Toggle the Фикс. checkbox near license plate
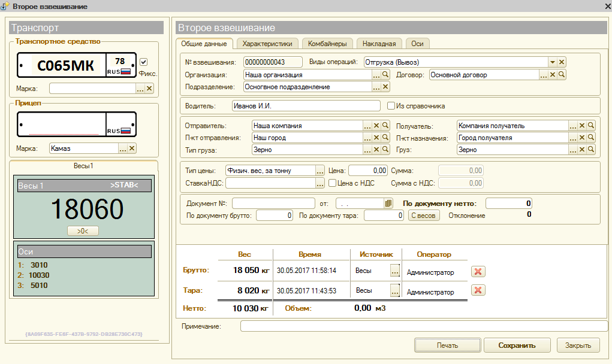Image resolution: width=612 pixels, height=364 pixels. click(144, 62)
